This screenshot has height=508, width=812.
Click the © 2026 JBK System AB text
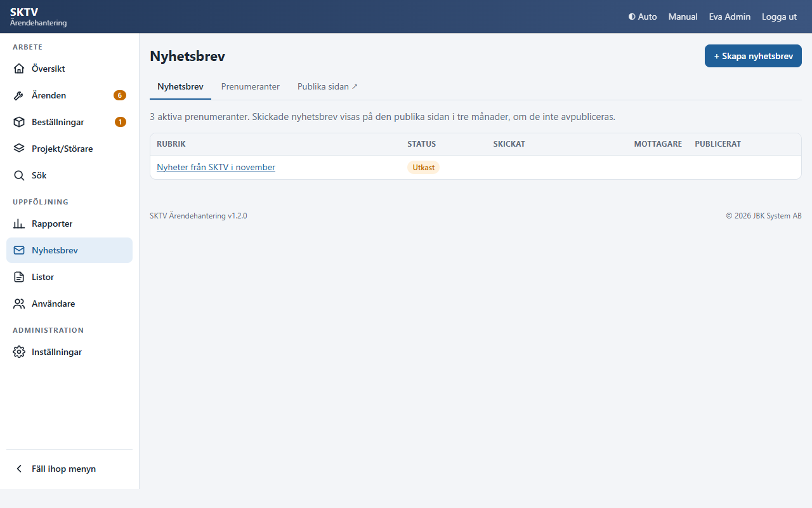(x=764, y=216)
